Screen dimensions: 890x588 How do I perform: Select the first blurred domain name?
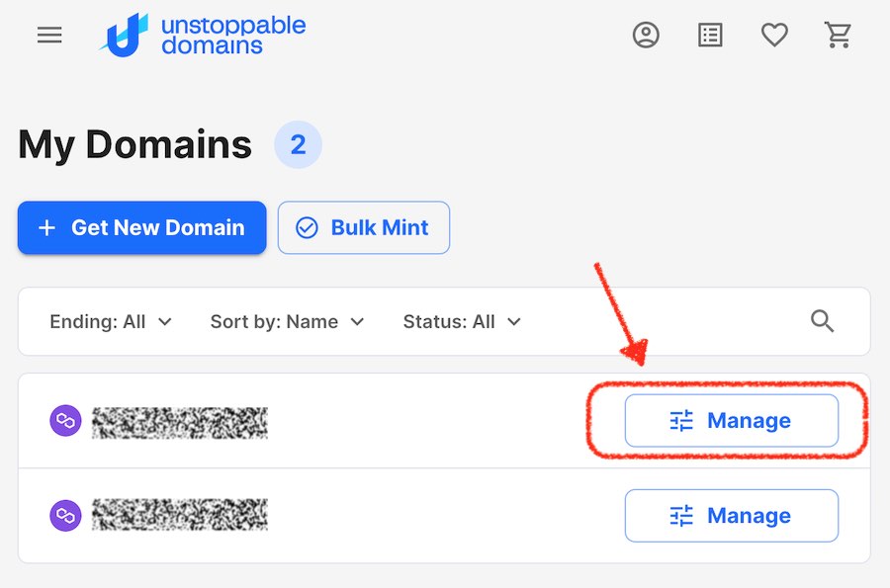[x=179, y=422]
